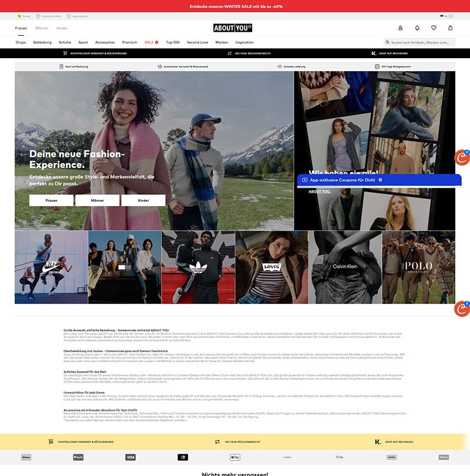
Task: Click 'Unverzichtbar für jede Dame' heading
Action: click(x=84, y=393)
